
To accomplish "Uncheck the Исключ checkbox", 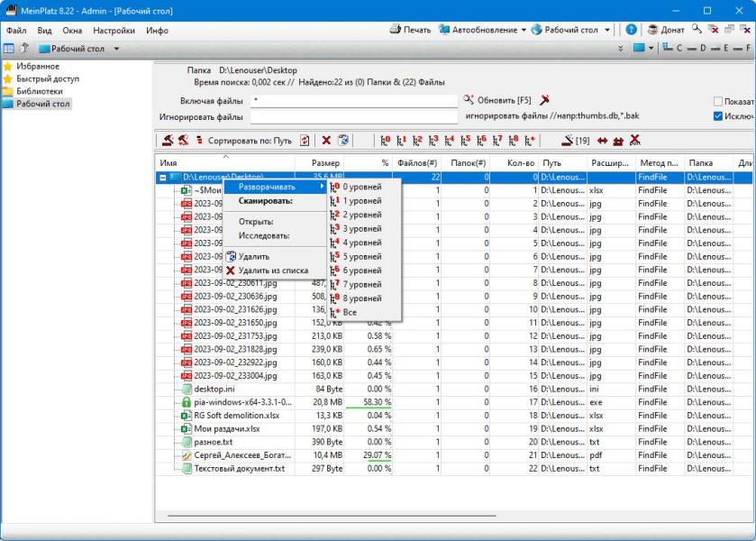I will point(718,116).
